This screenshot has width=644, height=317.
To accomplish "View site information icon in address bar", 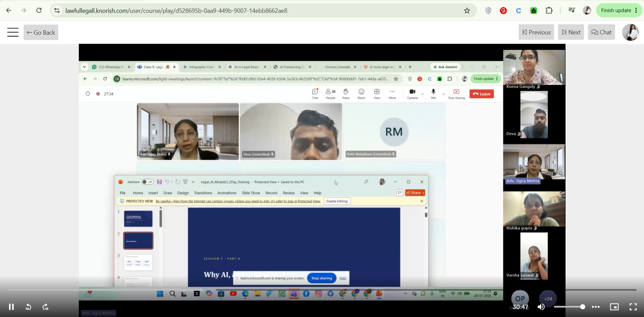I will point(57,10).
